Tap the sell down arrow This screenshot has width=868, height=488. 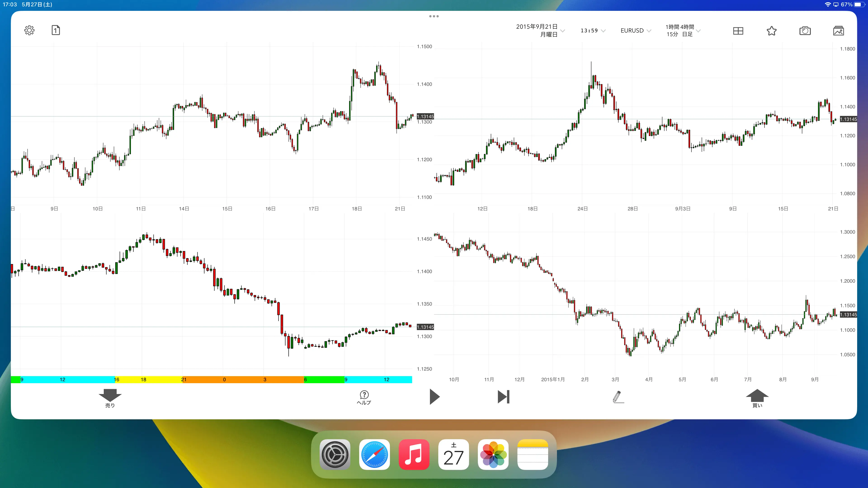click(110, 398)
